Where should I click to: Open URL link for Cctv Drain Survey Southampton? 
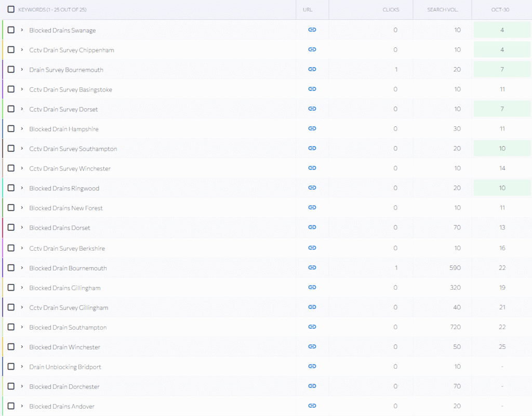pos(312,148)
